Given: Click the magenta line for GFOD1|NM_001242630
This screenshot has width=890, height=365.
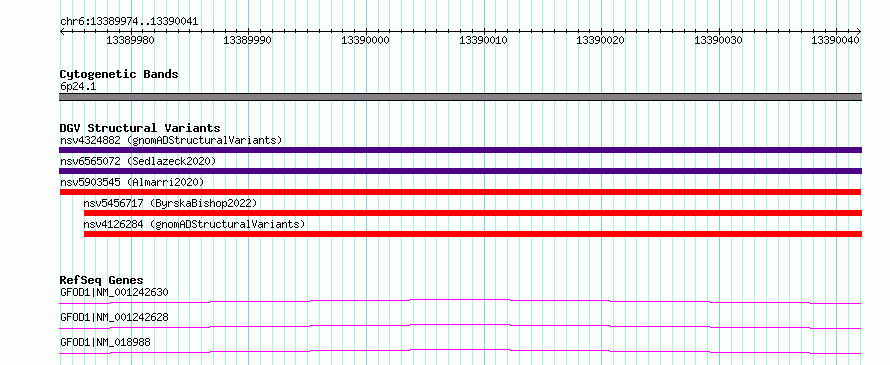Looking at the screenshot, I should coord(460,301).
